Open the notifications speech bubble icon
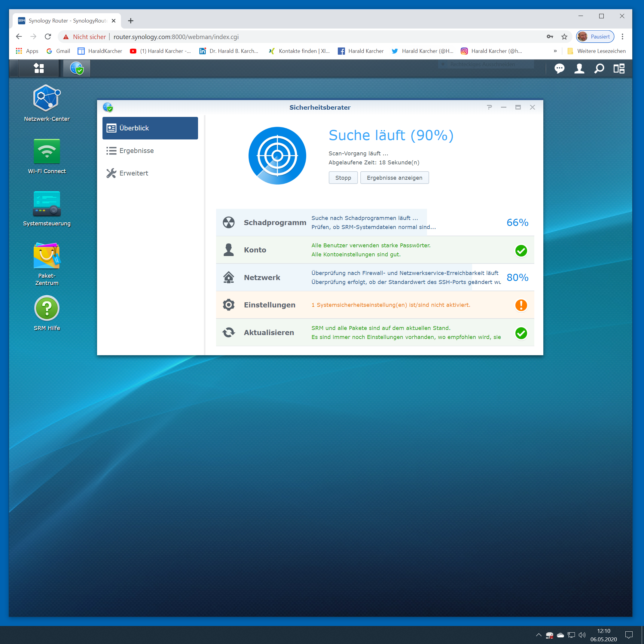Viewport: 644px width, 644px height. click(x=559, y=69)
